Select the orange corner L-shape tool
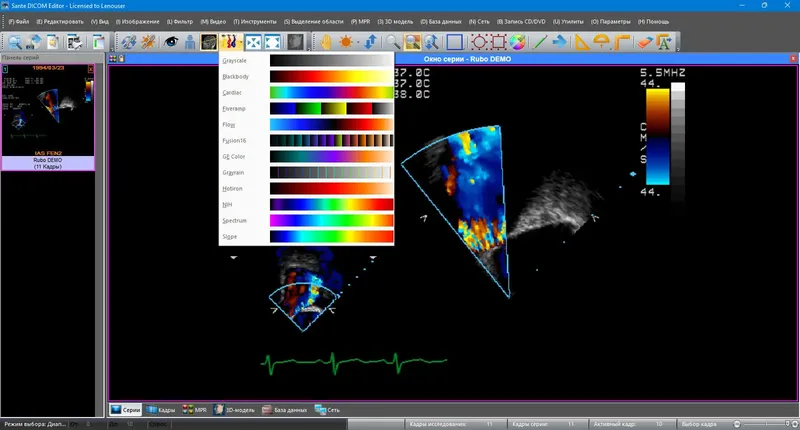The width and height of the screenshot is (800, 430). coord(621,42)
